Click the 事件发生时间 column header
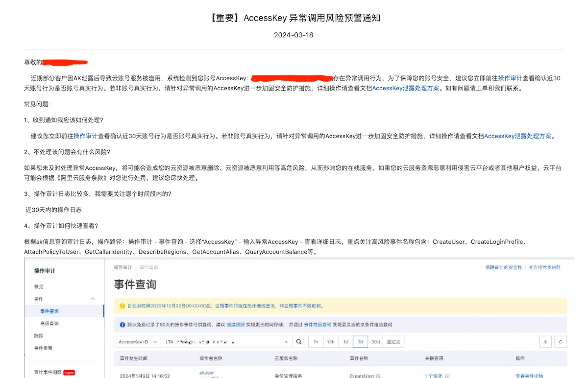 [133, 358]
